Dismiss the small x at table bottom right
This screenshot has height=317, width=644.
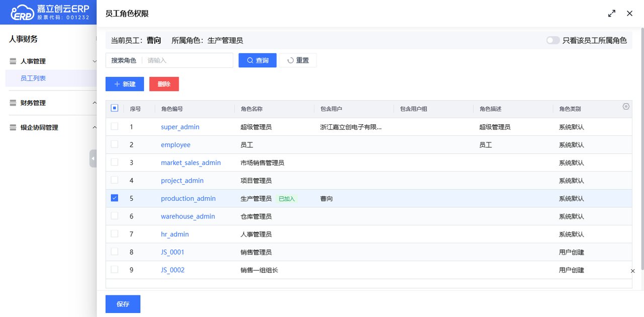[x=633, y=271]
